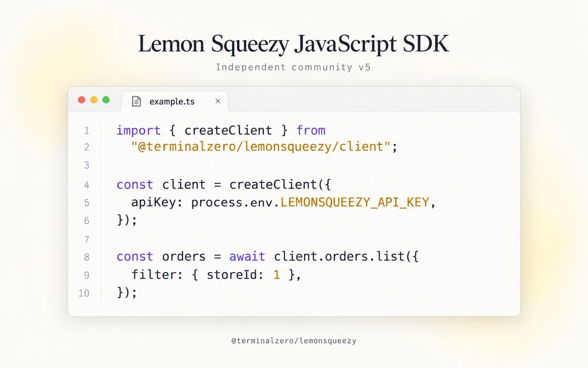Click the closing }); on line 6
The image size is (588, 368).
127,220
